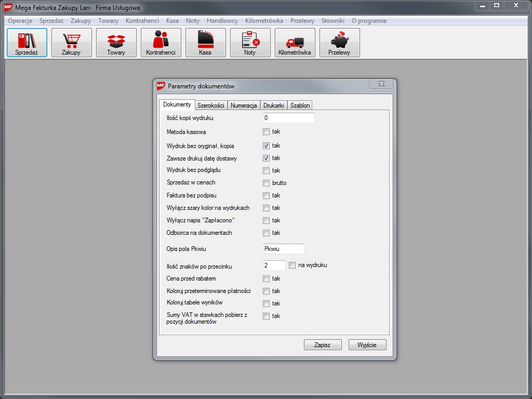Click the Opis pola Pkwiu field
The height and width of the screenshot is (399, 532).
pyautogui.click(x=283, y=249)
